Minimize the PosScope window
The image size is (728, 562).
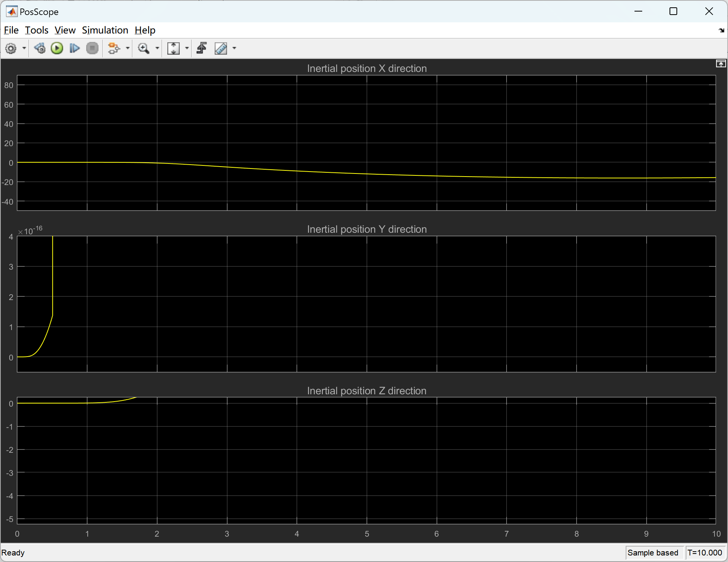pos(638,12)
